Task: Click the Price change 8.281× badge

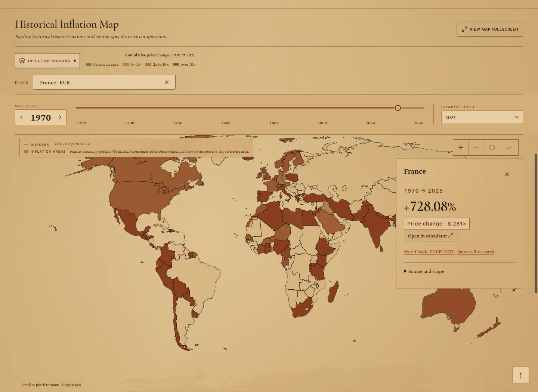Action: (x=436, y=224)
